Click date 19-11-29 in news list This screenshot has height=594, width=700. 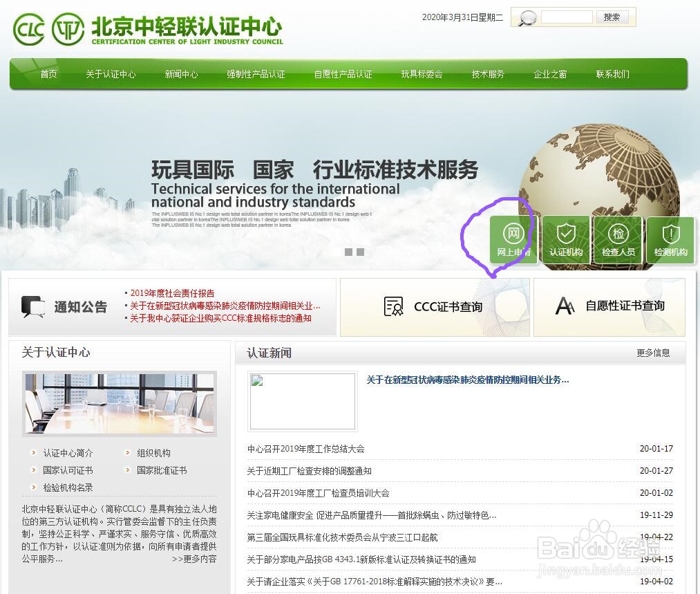(656, 515)
